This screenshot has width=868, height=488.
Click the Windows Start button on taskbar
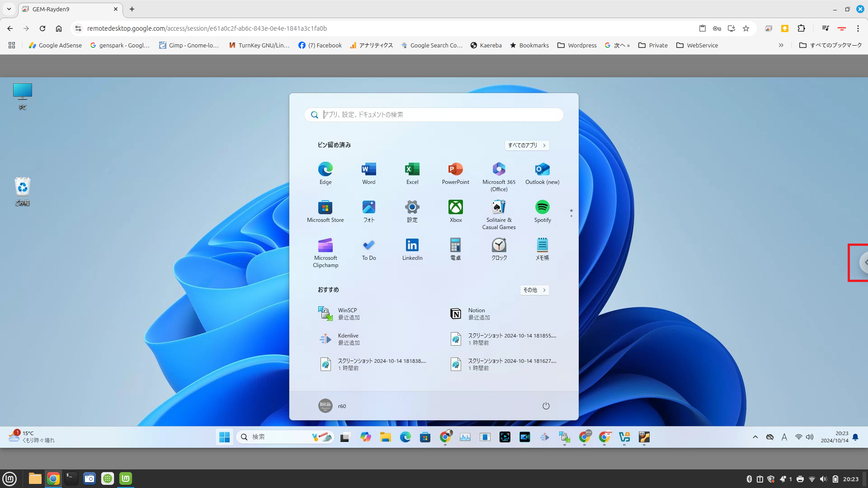coord(224,437)
